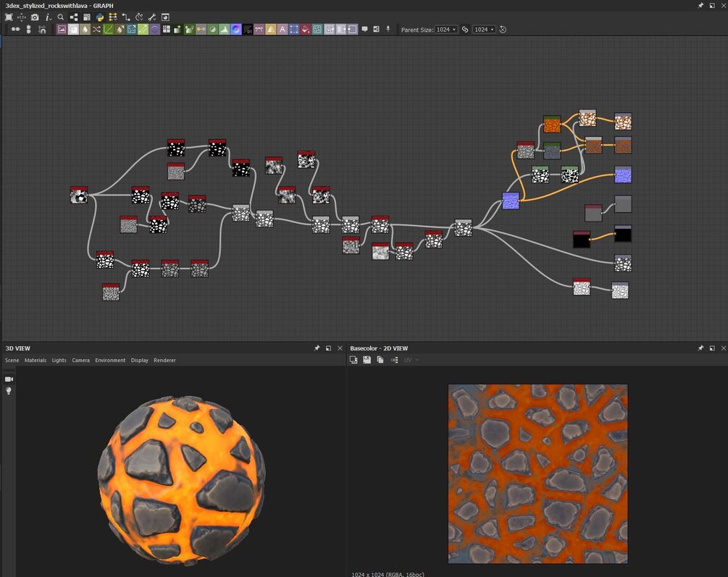728x577 pixels.
Task: Add a Blur node from toolbar
Action: coord(85,29)
